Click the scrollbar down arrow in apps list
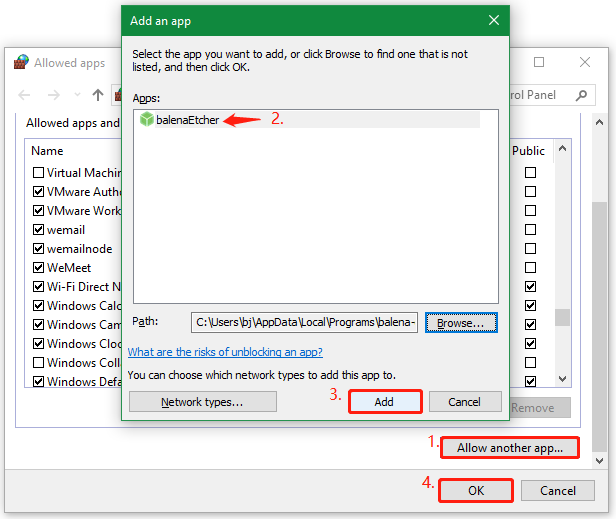616x519 pixels. coord(562,379)
